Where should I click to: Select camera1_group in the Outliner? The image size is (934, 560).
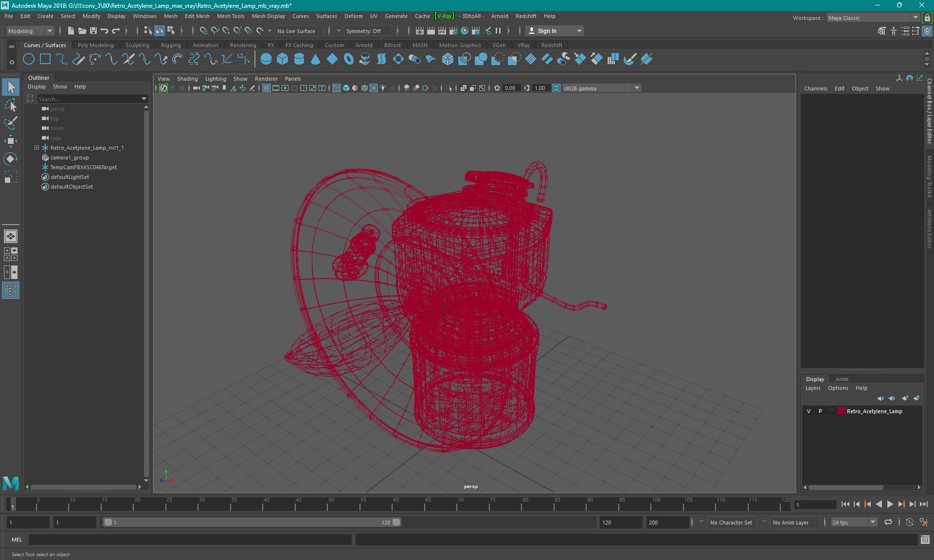pos(70,157)
